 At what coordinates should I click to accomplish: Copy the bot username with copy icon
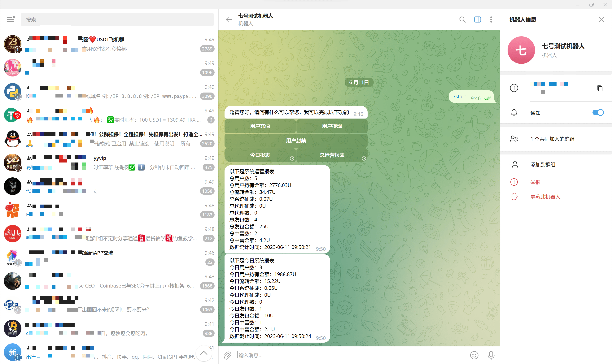(600, 88)
